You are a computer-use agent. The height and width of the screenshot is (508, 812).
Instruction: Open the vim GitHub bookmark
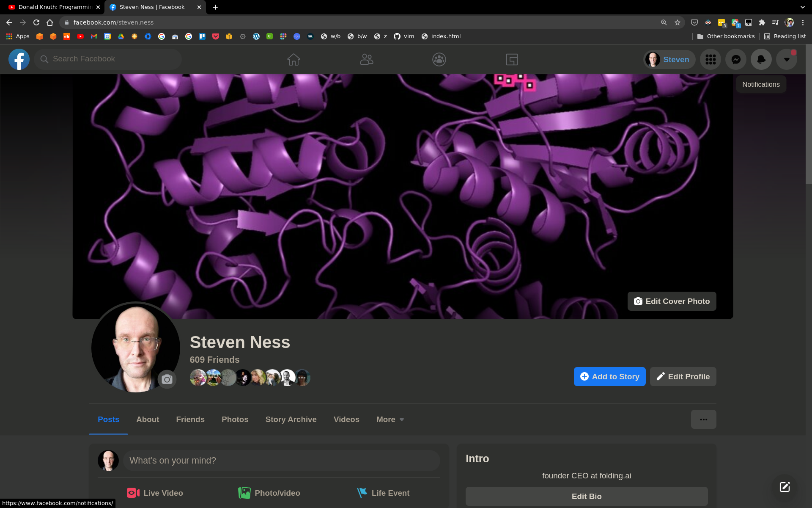[404, 36]
